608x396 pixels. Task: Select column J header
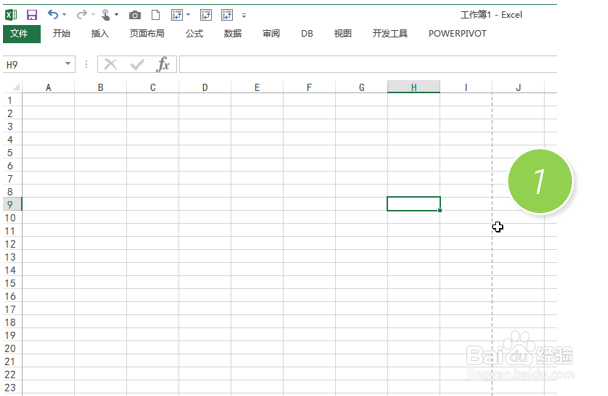coord(518,88)
